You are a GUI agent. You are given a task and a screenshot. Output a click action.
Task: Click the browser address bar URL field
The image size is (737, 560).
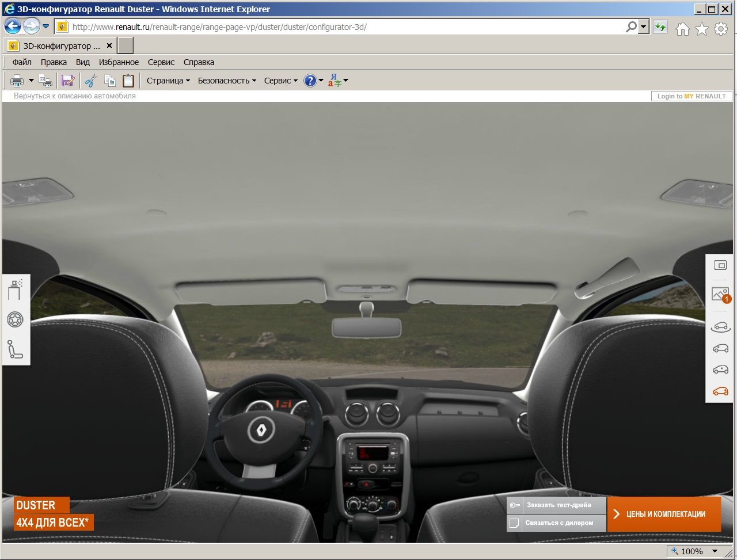(345, 27)
